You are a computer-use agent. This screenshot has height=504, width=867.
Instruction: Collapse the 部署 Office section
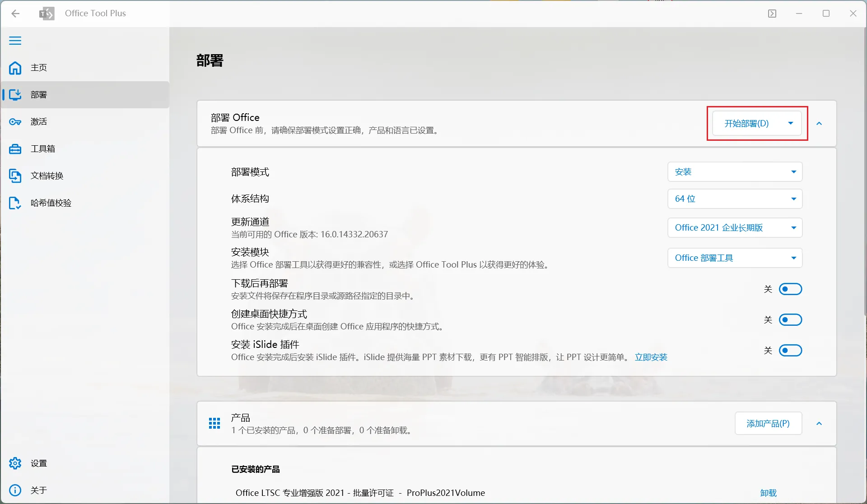[x=820, y=123]
